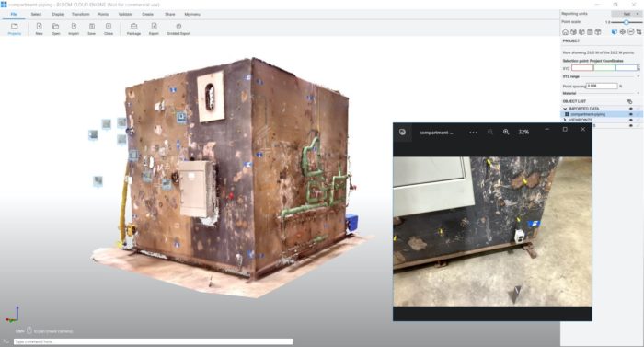Image resolution: width=644 pixels, height=347 pixels.
Task: Click the Point scale slider handle
Action: click(626, 22)
